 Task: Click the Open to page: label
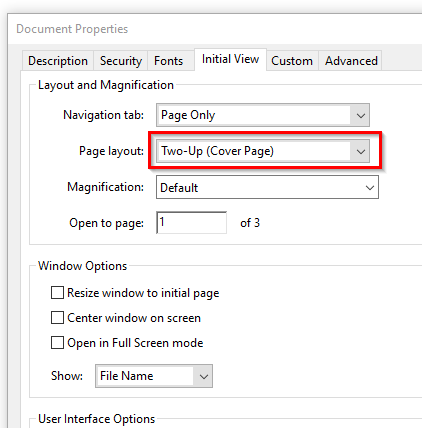106,223
